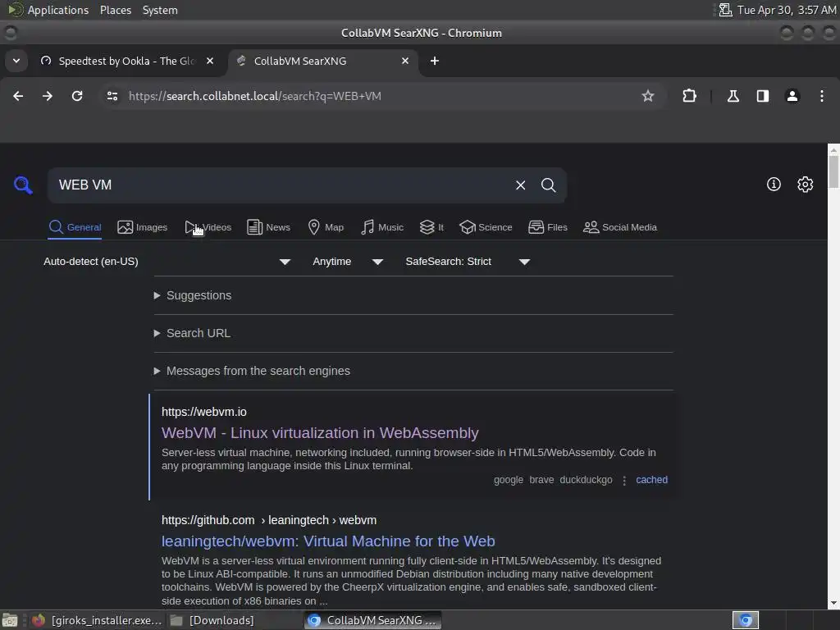840x630 pixels.
Task: Select the General search category
Action: click(x=75, y=227)
